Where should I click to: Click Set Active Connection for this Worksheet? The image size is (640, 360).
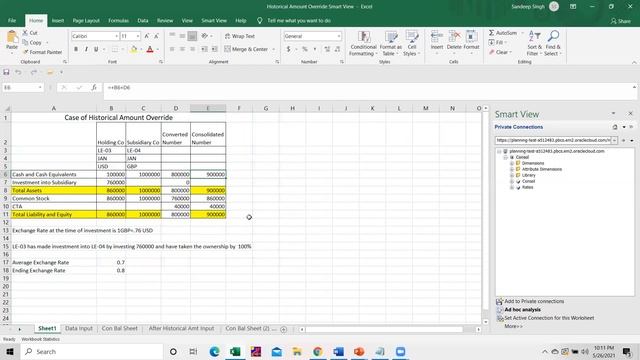point(549,318)
